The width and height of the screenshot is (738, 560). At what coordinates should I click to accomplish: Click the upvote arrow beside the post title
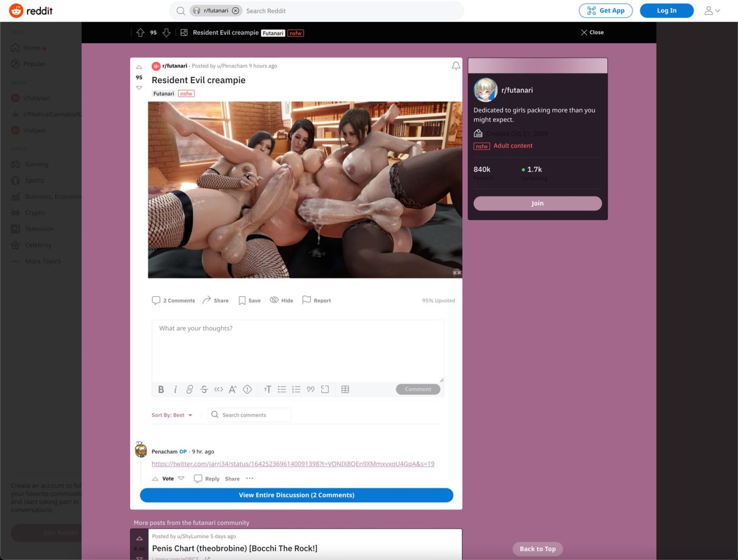click(x=139, y=67)
